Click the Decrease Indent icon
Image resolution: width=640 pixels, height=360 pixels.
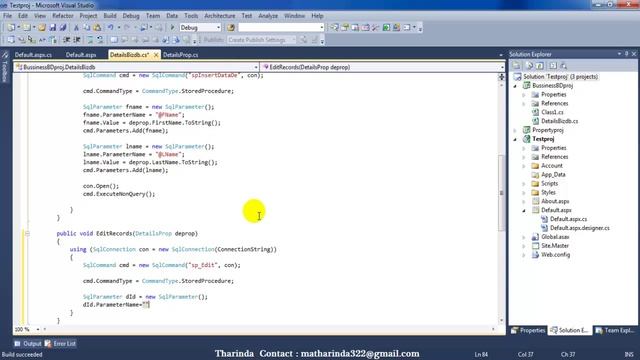click(x=66, y=40)
